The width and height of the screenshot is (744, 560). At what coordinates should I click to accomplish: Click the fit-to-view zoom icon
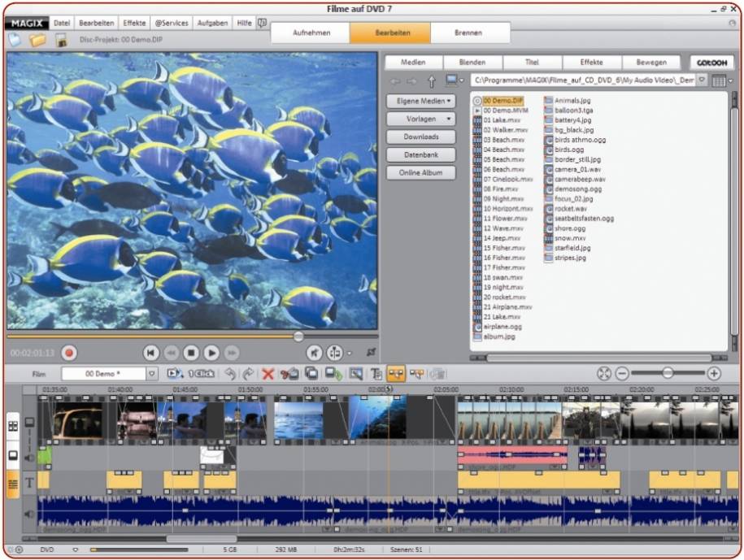(604, 374)
